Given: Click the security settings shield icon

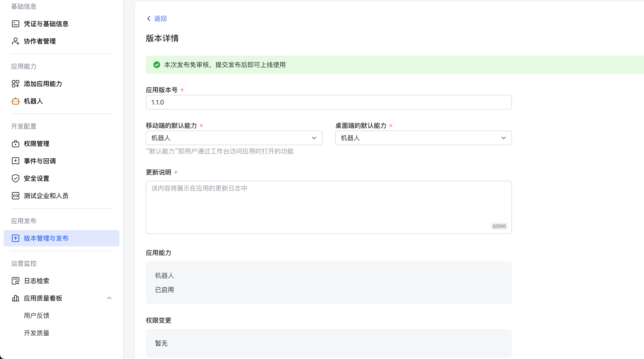Looking at the screenshot, I should click(x=16, y=178).
